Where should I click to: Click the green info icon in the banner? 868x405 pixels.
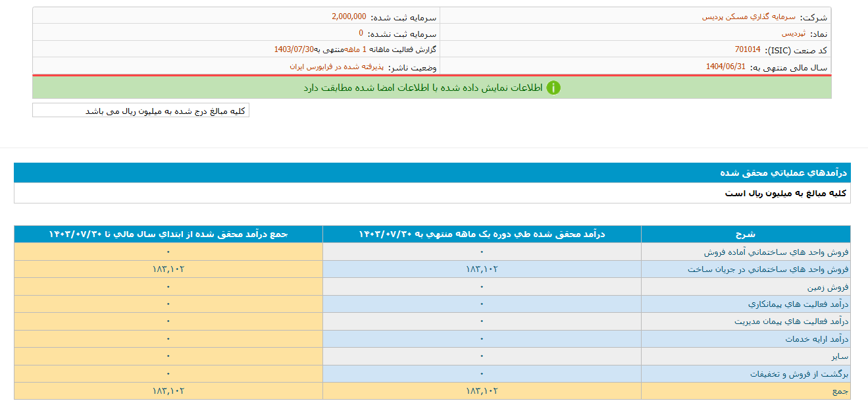pos(553,88)
